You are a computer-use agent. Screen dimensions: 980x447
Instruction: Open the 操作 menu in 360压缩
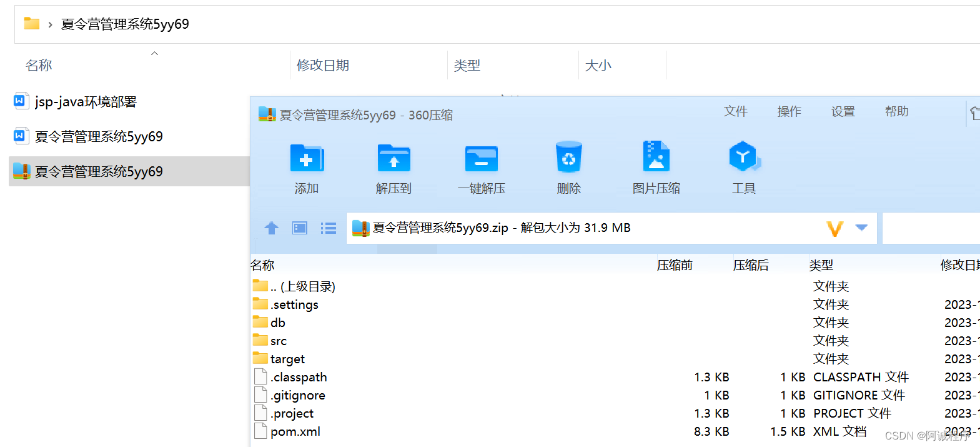[789, 111]
